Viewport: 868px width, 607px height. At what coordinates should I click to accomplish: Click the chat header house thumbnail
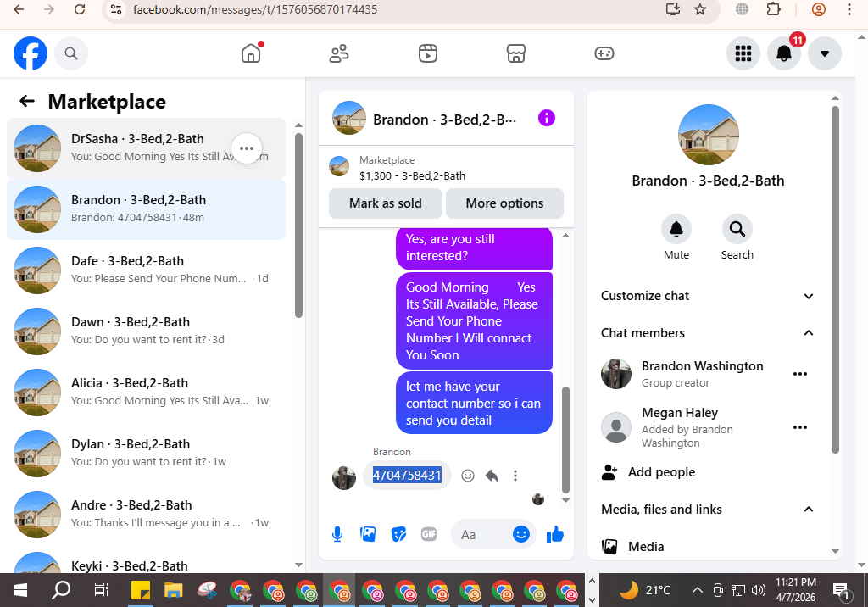coord(348,118)
